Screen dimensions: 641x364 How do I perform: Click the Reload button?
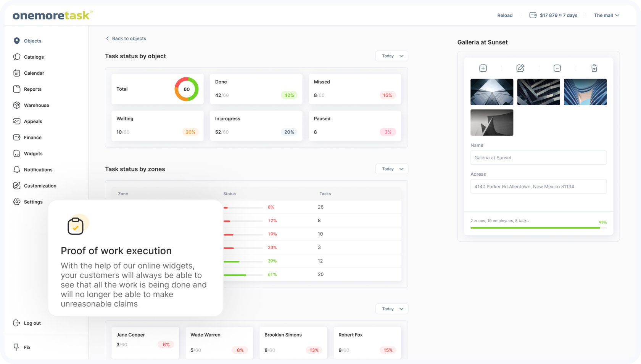505,15
